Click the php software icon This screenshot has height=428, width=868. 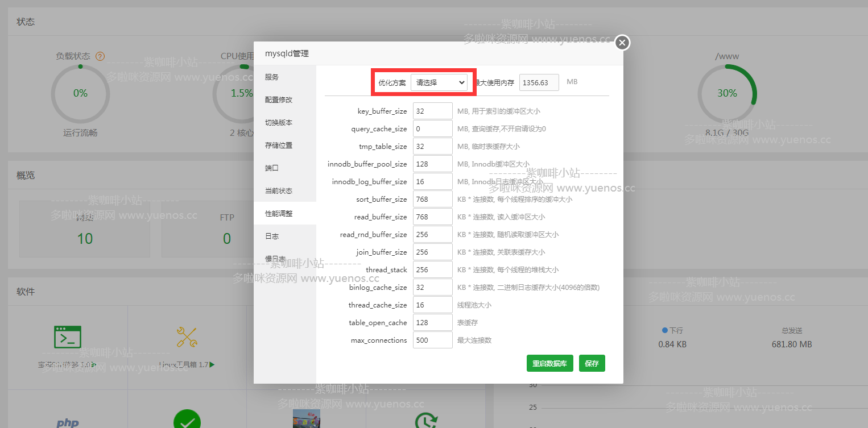(x=67, y=422)
